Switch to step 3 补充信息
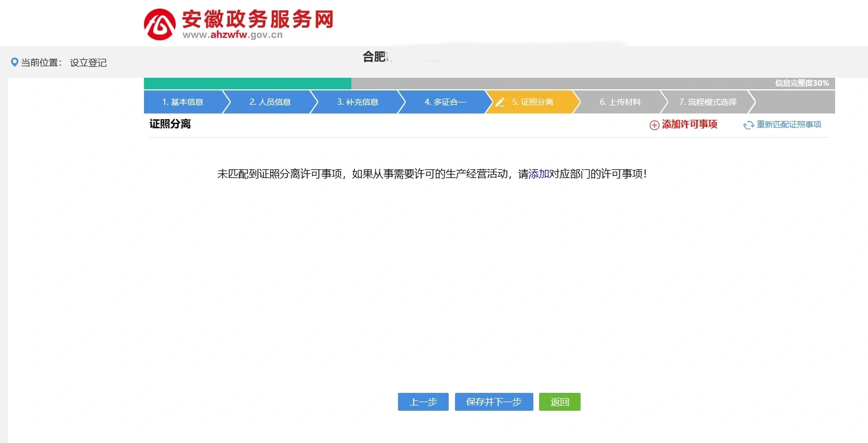 click(x=358, y=102)
